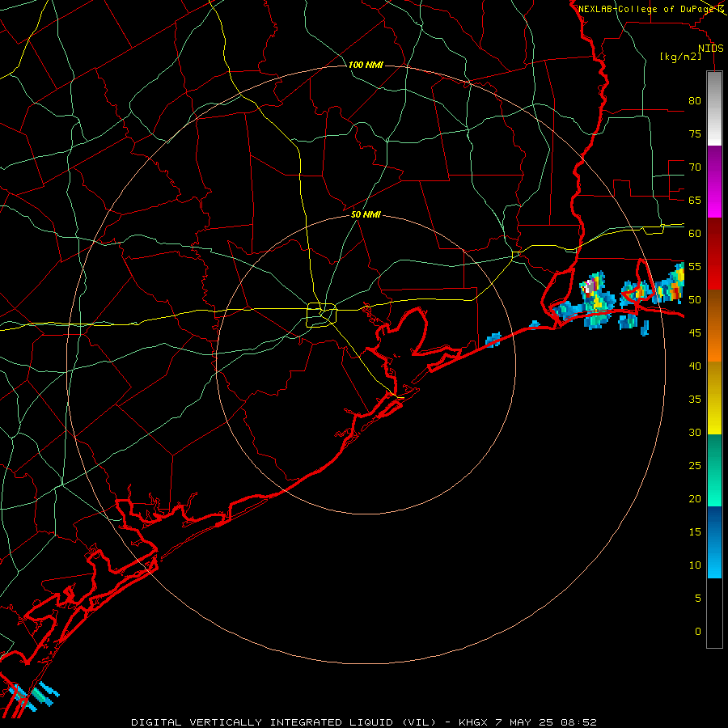Click the small blue echo on the 50 NMI ring
This screenshot has height=728, width=728.
(493, 340)
